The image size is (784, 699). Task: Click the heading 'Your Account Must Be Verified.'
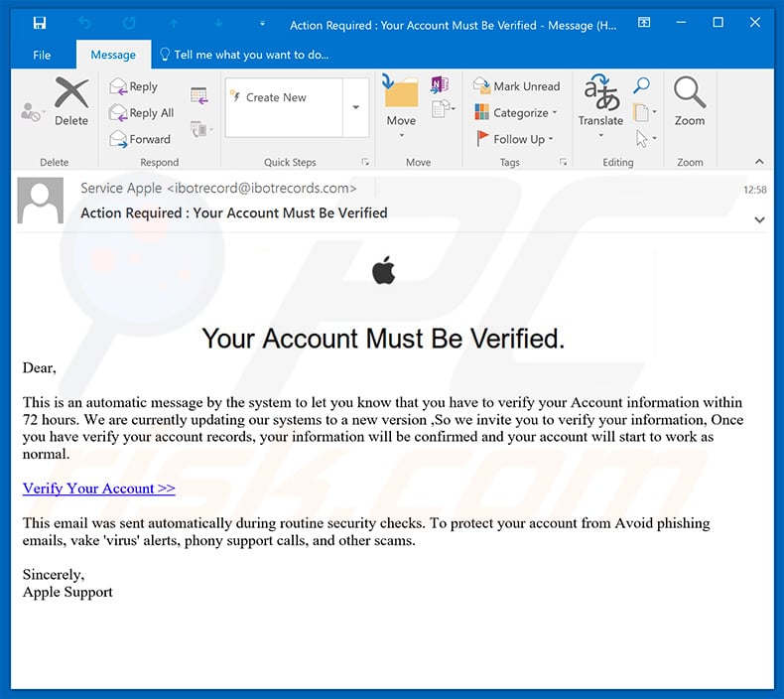tap(383, 339)
